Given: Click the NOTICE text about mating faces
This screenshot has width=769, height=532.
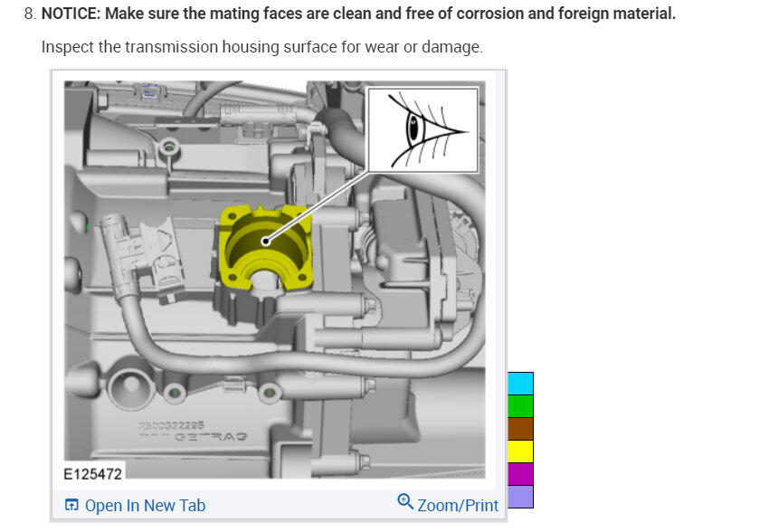Looking at the screenshot, I should (x=358, y=14).
